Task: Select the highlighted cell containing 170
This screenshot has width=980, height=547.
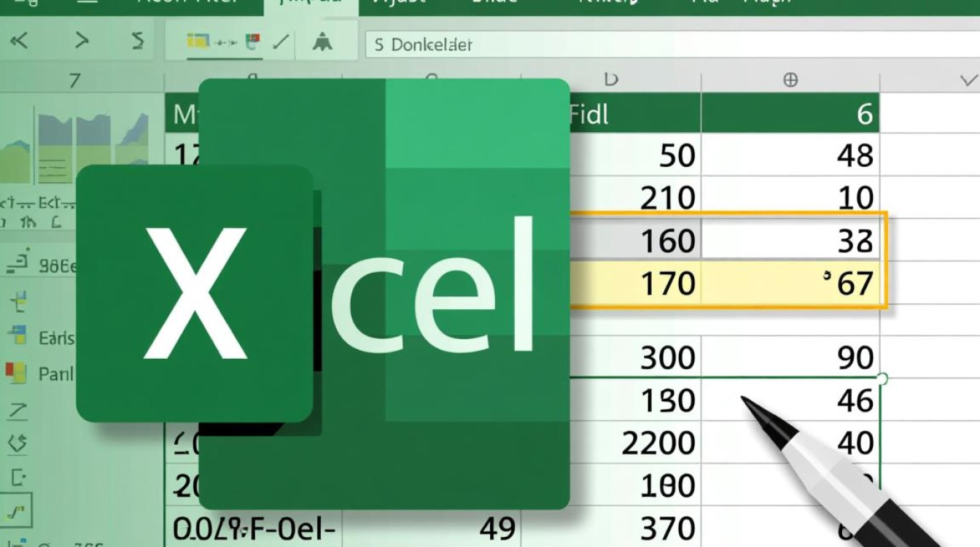Action: [635, 282]
